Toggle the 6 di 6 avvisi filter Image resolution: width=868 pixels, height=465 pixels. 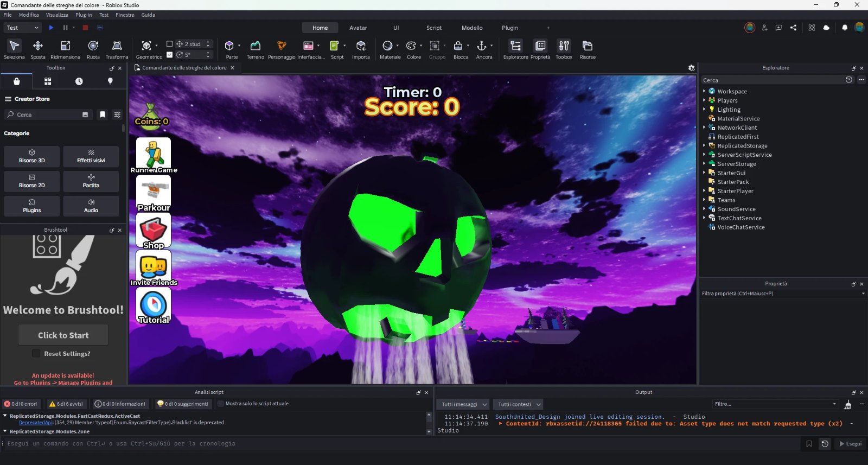pos(66,404)
